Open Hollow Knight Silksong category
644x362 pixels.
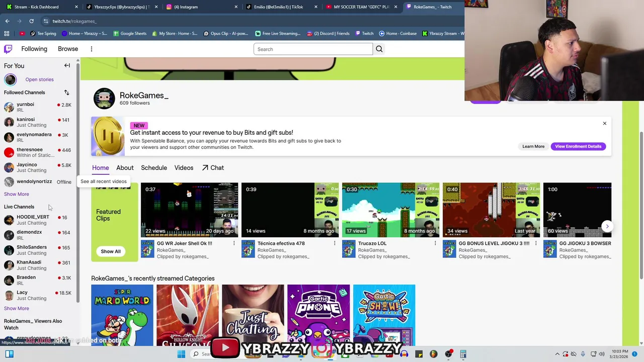pyautogui.click(x=188, y=315)
